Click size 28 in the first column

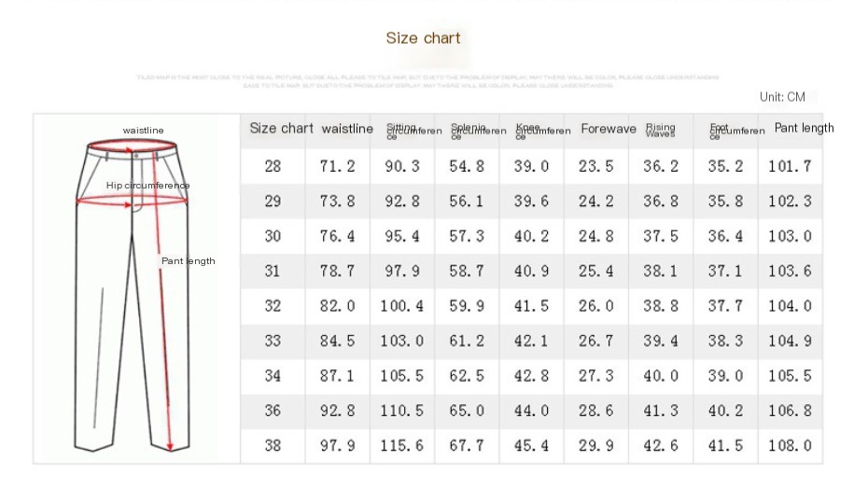coord(272,166)
